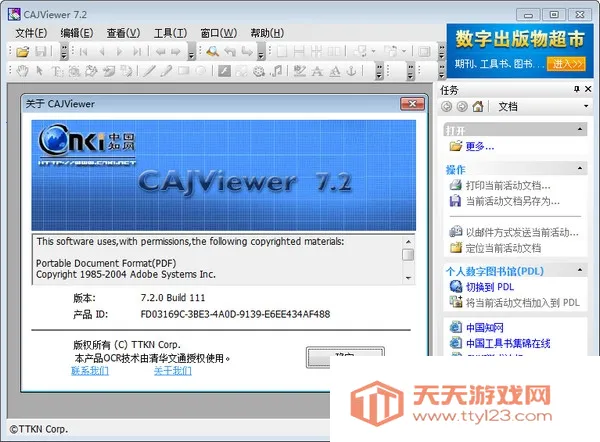Expand navigation toolbar overflow chevron
The width and height of the screenshot is (600, 442).
(191, 51)
